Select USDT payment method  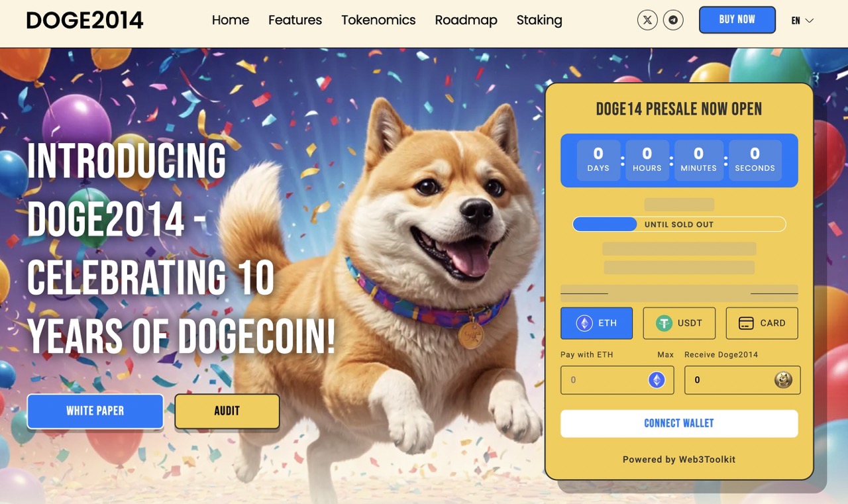pos(679,323)
